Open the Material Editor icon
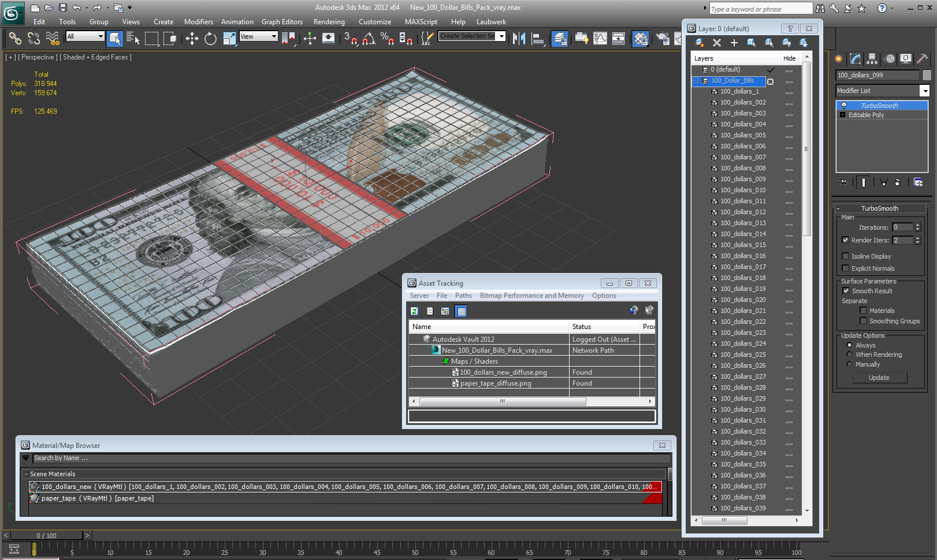Viewport: 937px width, 560px height. pos(640,39)
